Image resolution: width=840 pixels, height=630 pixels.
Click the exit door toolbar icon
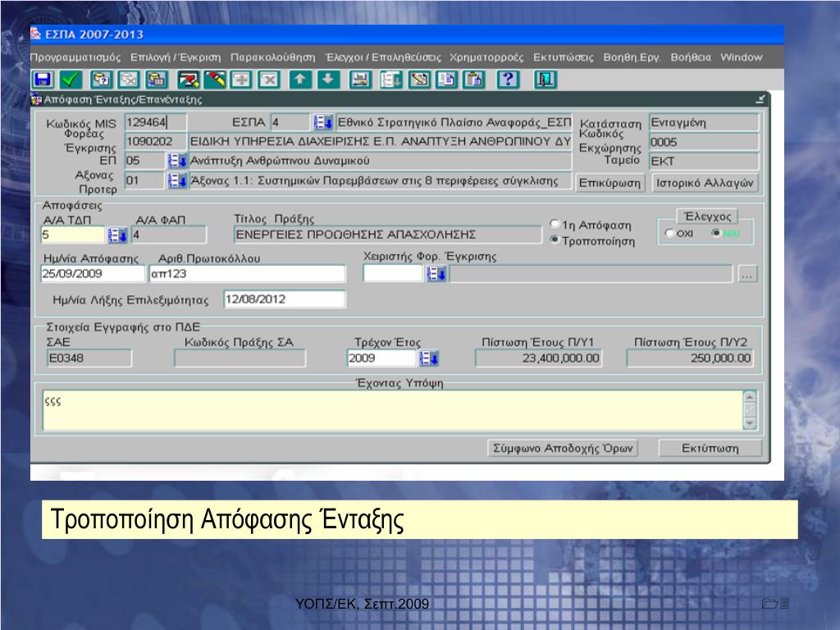click(x=546, y=80)
